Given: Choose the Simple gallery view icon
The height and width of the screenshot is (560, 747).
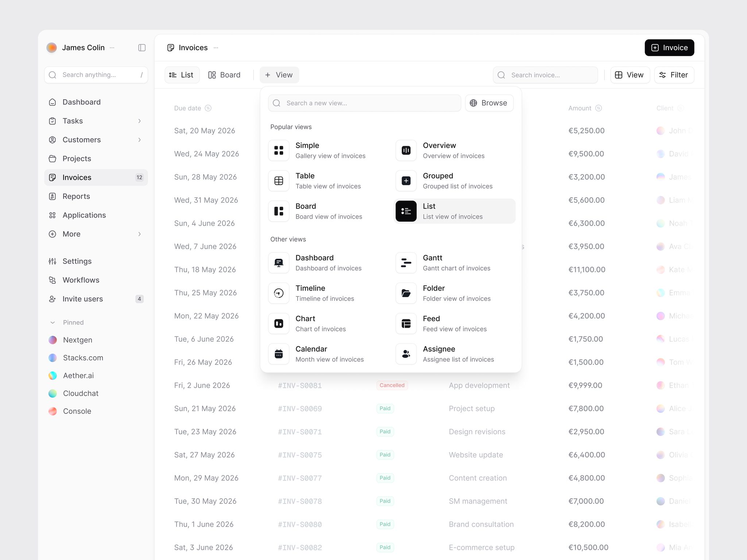Looking at the screenshot, I should [x=279, y=150].
